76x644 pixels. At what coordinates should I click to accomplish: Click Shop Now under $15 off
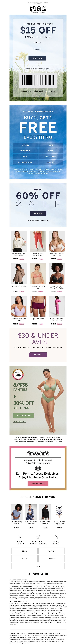[x=37, y=58]
